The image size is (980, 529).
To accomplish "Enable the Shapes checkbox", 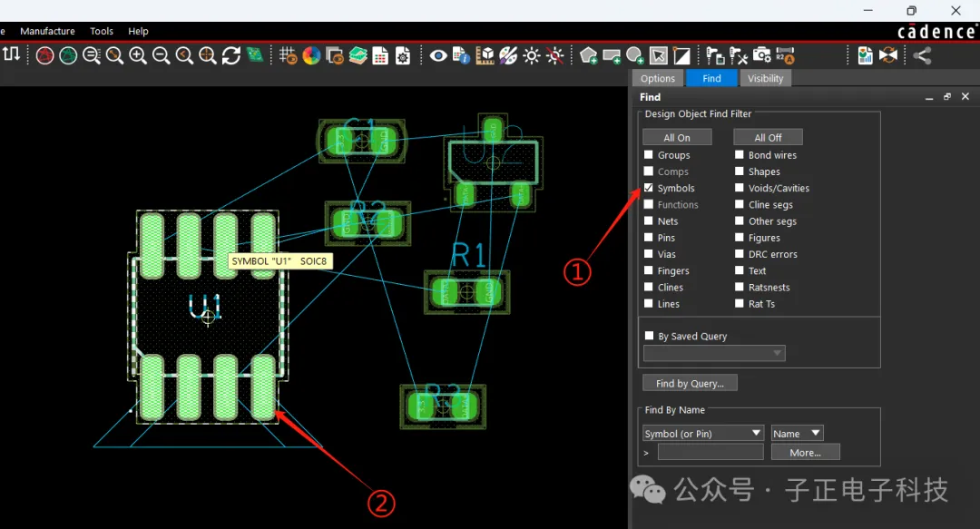I will 740,171.
